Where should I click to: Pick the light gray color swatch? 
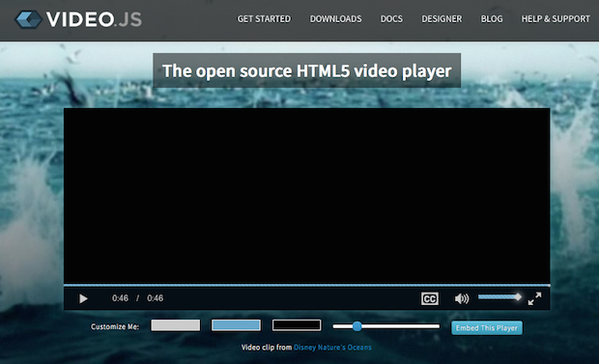[175, 325]
